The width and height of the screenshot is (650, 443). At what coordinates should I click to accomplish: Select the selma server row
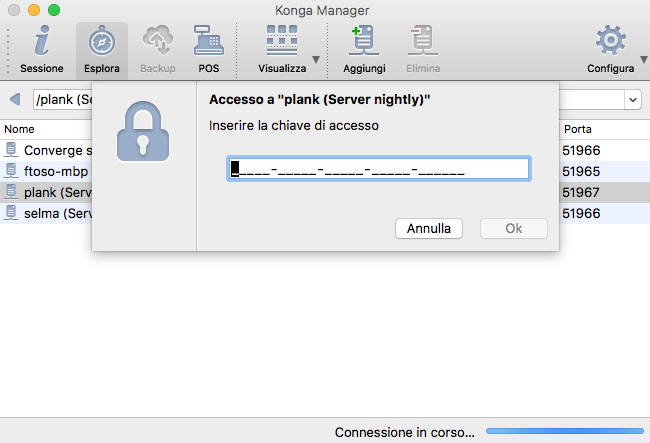(x=50, y=213)
